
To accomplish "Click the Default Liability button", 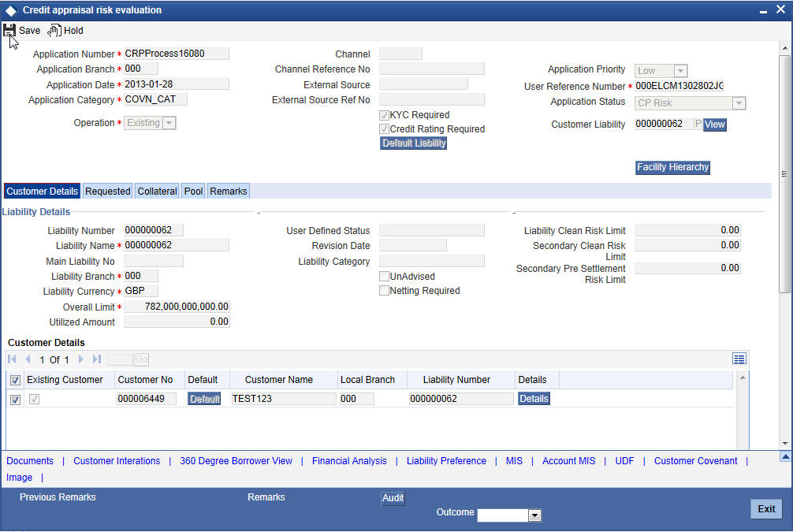I will tap(414, 143).
